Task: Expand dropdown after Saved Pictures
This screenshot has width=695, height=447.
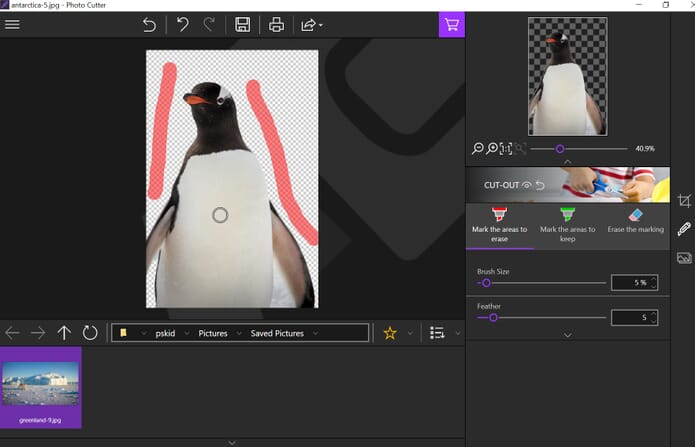Action: coord(315,333)
